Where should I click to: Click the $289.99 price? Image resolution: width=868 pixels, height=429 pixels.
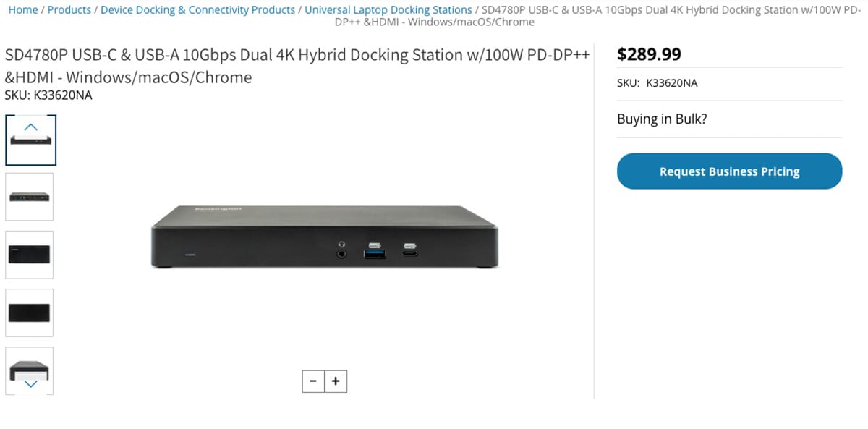point(649,54)
